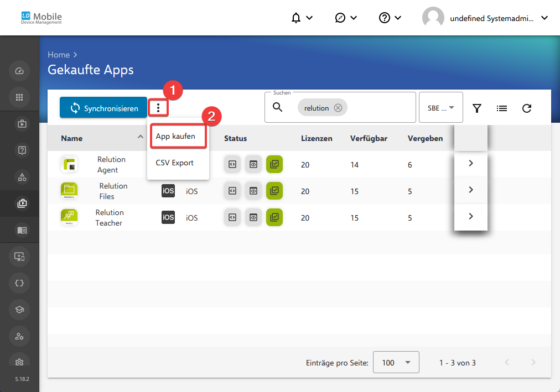This screenshot has height=392, width=560.
Task: Click code status icon for Relution Files
Action: [232, 191]
